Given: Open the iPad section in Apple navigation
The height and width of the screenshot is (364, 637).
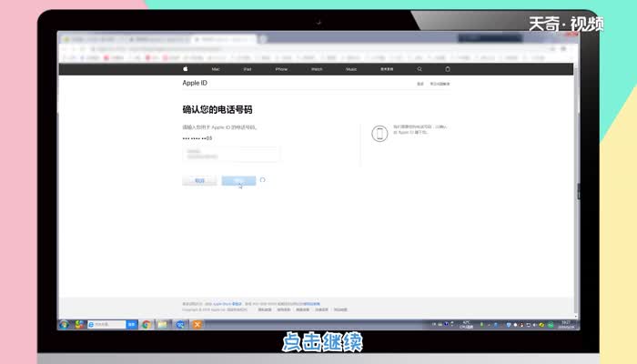Looking at the screenshot, I should [x=248, y=69].
